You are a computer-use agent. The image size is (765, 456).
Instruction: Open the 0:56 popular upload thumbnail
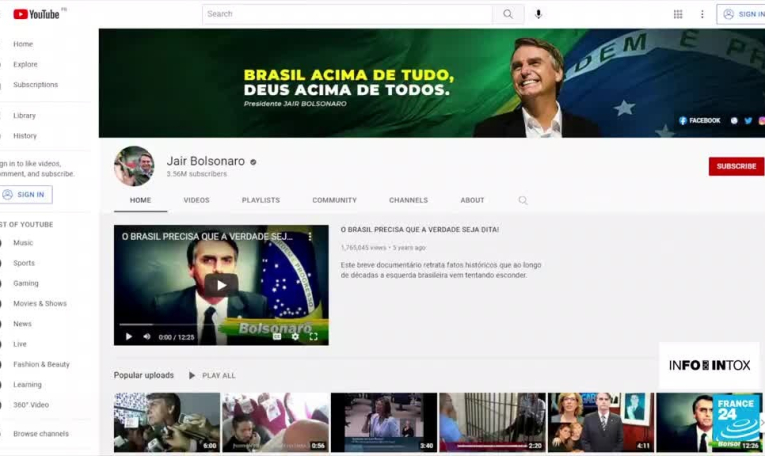pyautogui.click(x=276, y=422)
